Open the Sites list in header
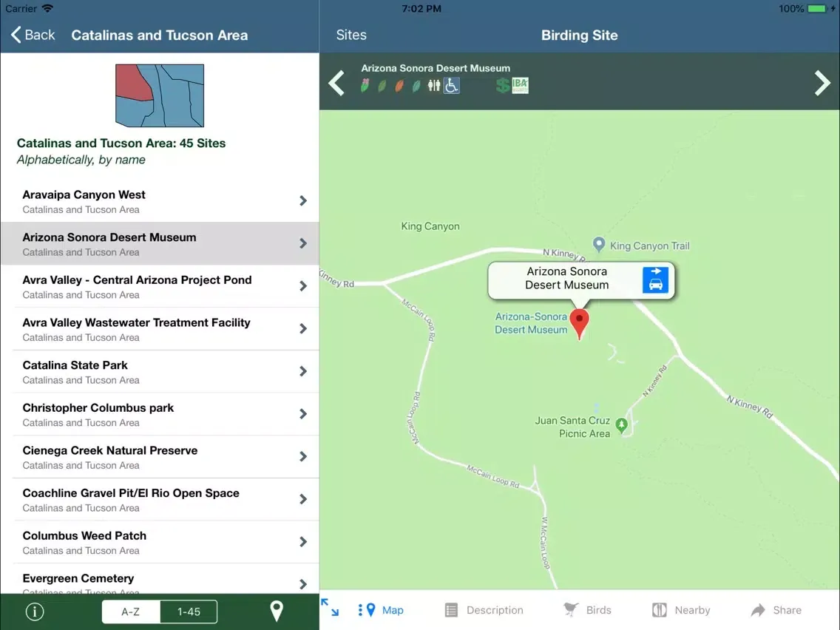The image size is (840, 630). [x=351, y=35]
